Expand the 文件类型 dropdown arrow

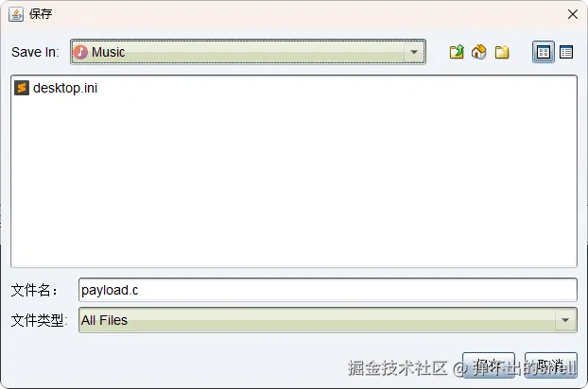tap(565, 320)
